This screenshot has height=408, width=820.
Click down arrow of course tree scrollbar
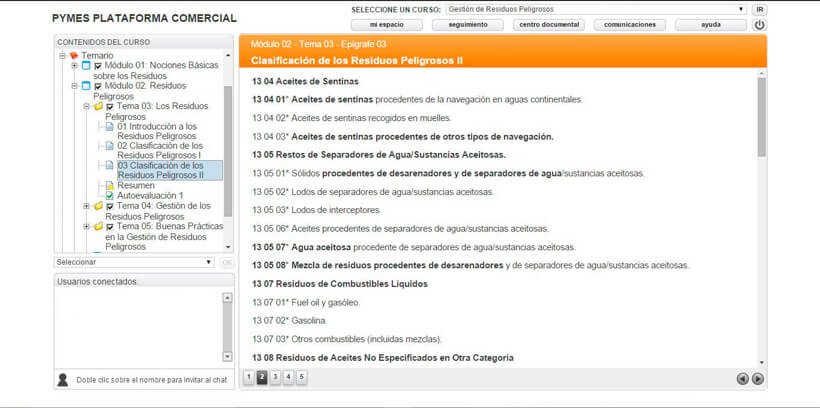227,247
